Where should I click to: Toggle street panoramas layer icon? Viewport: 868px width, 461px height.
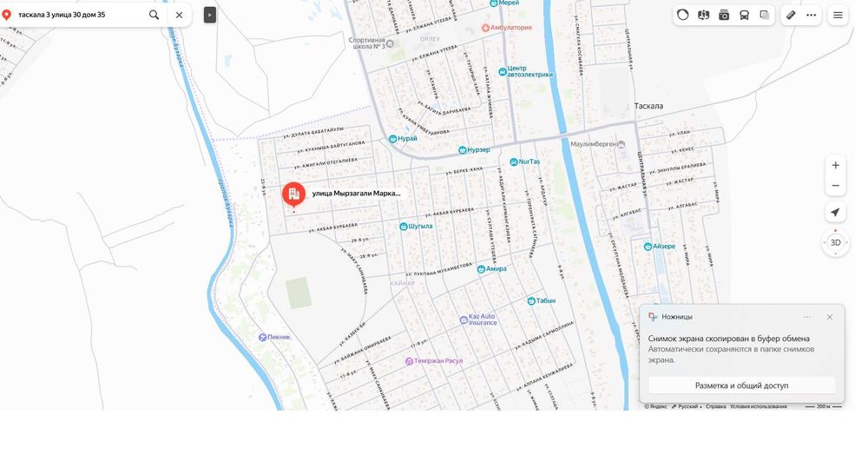click(703, 15)
